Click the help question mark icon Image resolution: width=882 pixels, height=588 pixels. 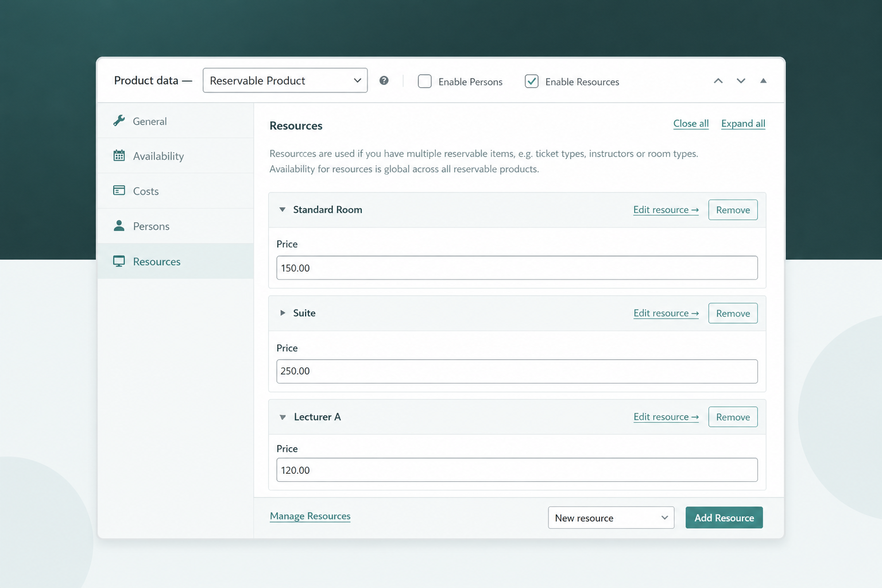pyautogui.click(x=384, y=80)
